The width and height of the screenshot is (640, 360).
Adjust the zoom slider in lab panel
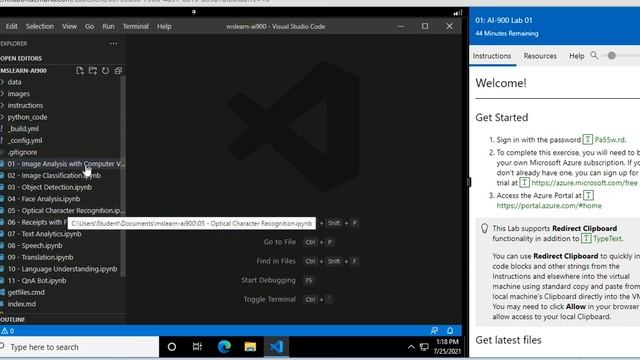pyautogui.click(x=611, y=56)
